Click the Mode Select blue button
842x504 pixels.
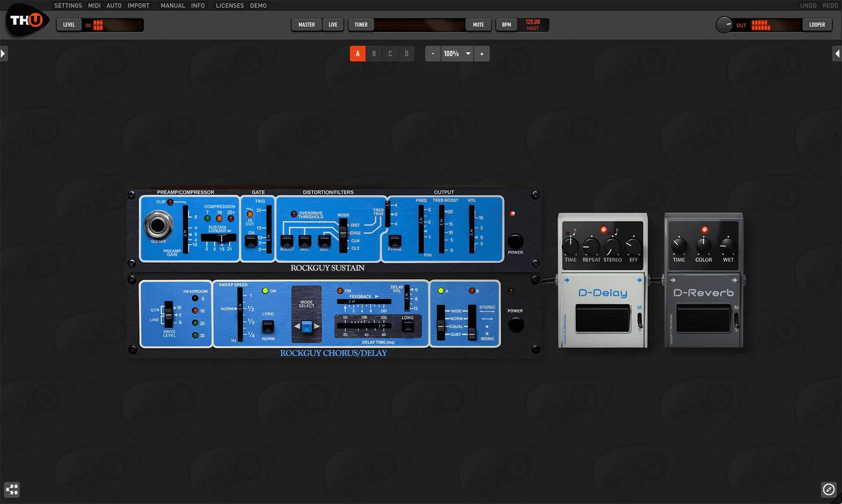coord(306,326)
